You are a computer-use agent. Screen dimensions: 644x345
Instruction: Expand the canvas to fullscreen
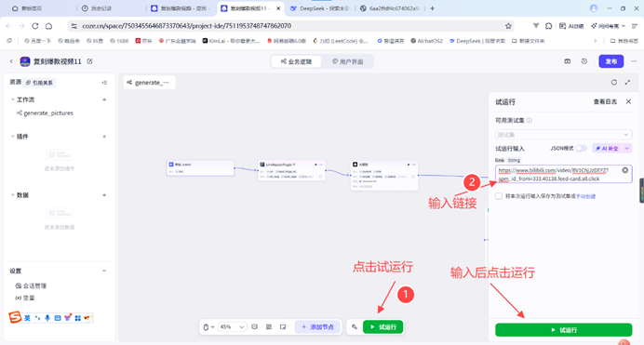tap(627, 83)
